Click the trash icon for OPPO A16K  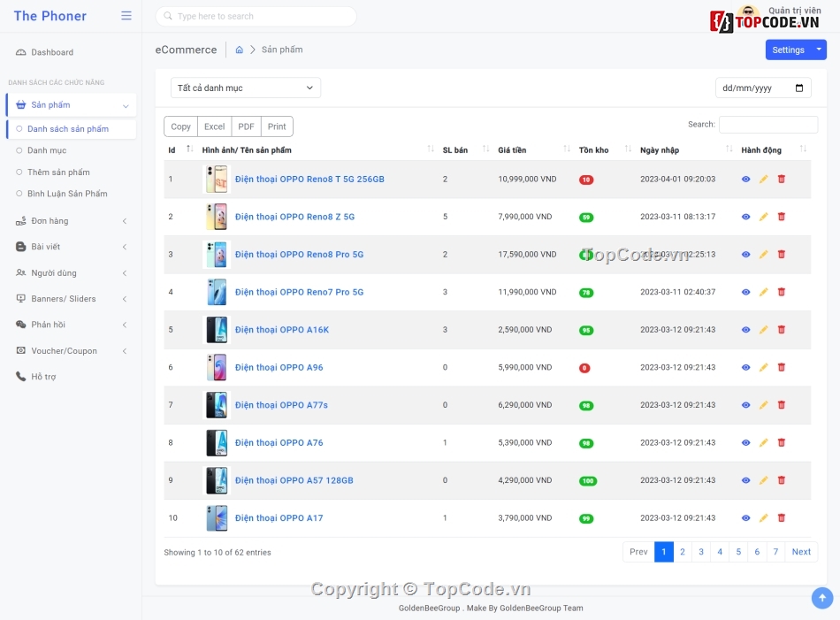[x=781, y=330]
